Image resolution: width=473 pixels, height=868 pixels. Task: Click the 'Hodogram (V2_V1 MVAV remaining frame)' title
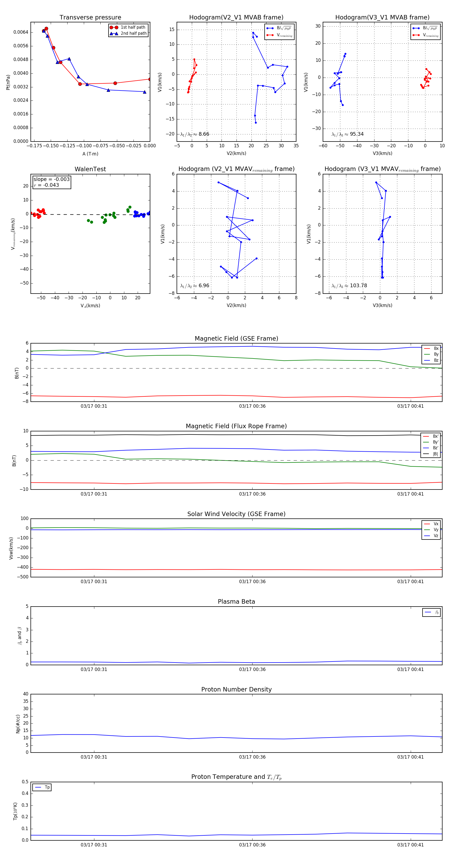pos(236,169)
